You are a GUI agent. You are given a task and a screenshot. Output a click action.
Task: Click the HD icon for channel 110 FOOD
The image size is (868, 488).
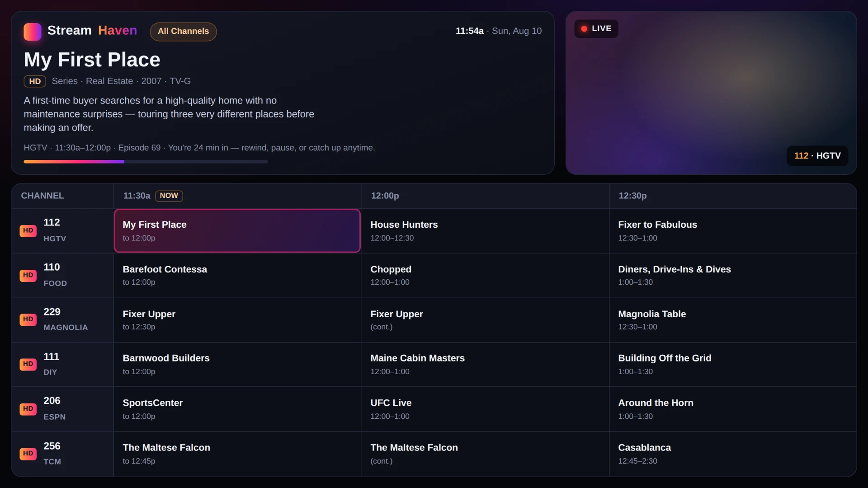[28, 275]
